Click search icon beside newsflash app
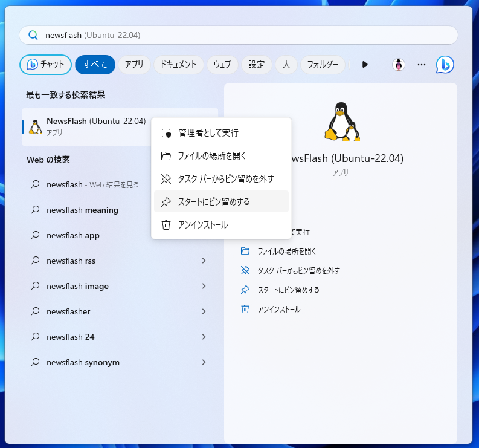This screenshot has width=479, height=448. [35, 235]
